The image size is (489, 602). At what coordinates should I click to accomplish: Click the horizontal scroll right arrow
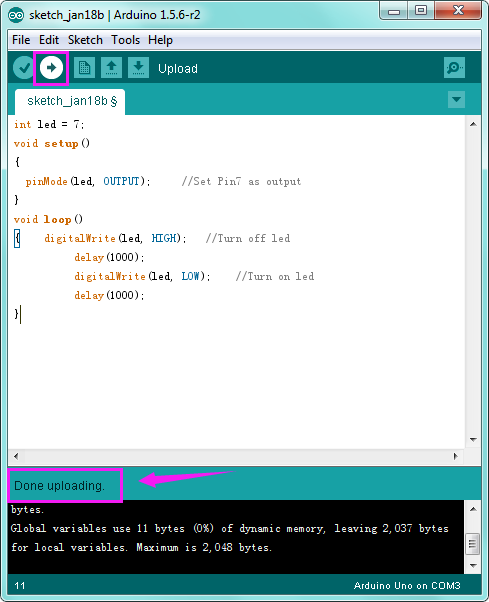(456, 456)
